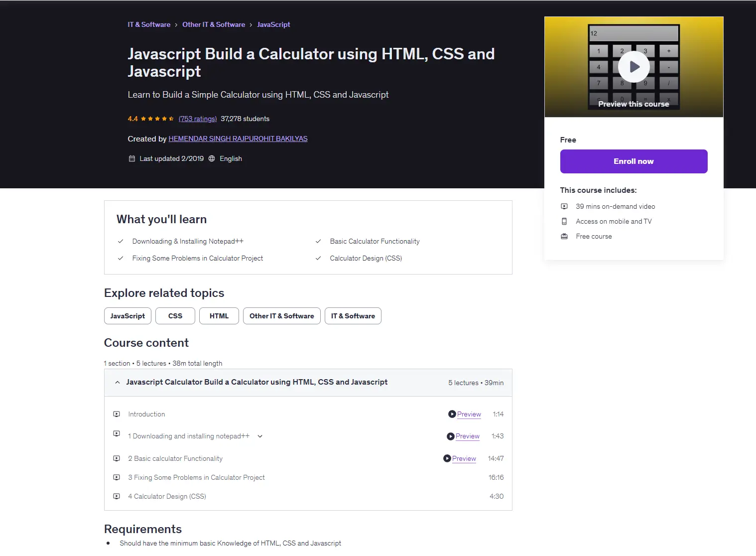Open the Other IT & Software breadcrumb
The height and width of the screenshot is (556, 756).
[x=214, y=24]
